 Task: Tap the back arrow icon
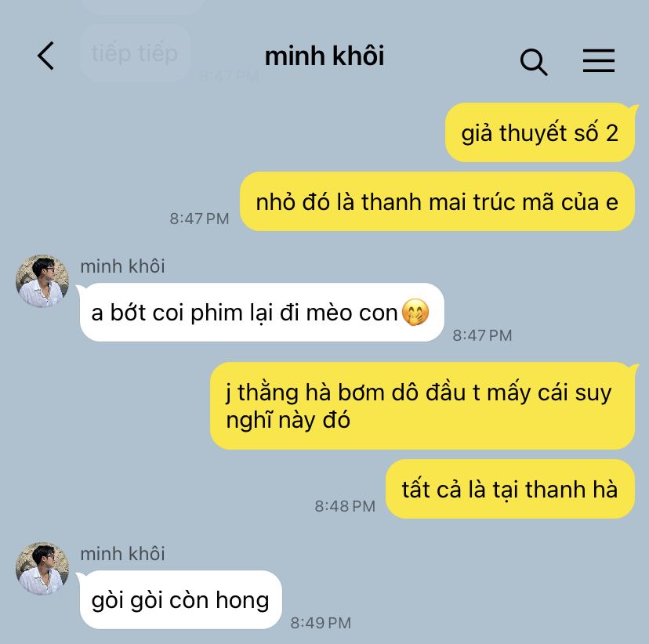pos(46,56)
